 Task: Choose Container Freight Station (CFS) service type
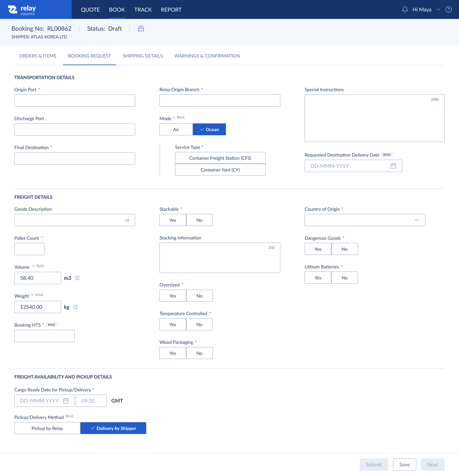220,158
